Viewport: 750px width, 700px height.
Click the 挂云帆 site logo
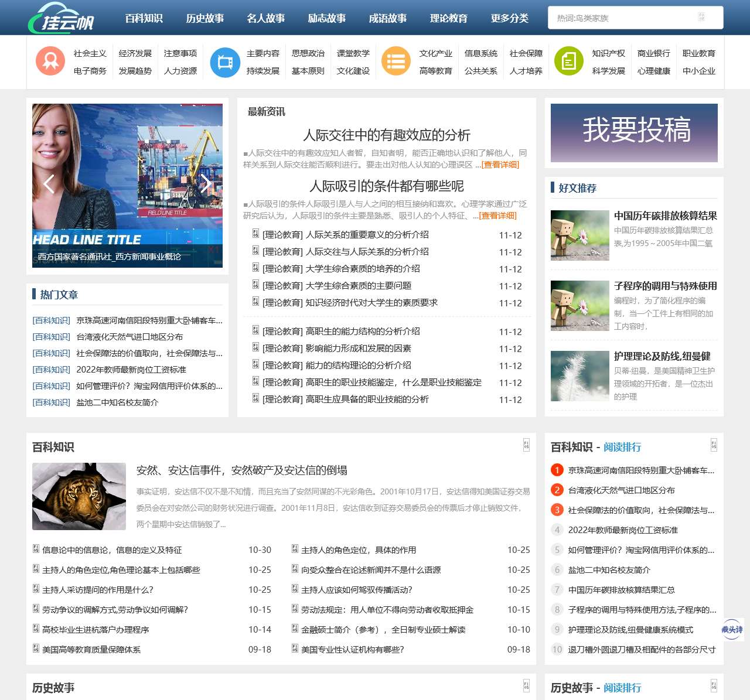61,18
